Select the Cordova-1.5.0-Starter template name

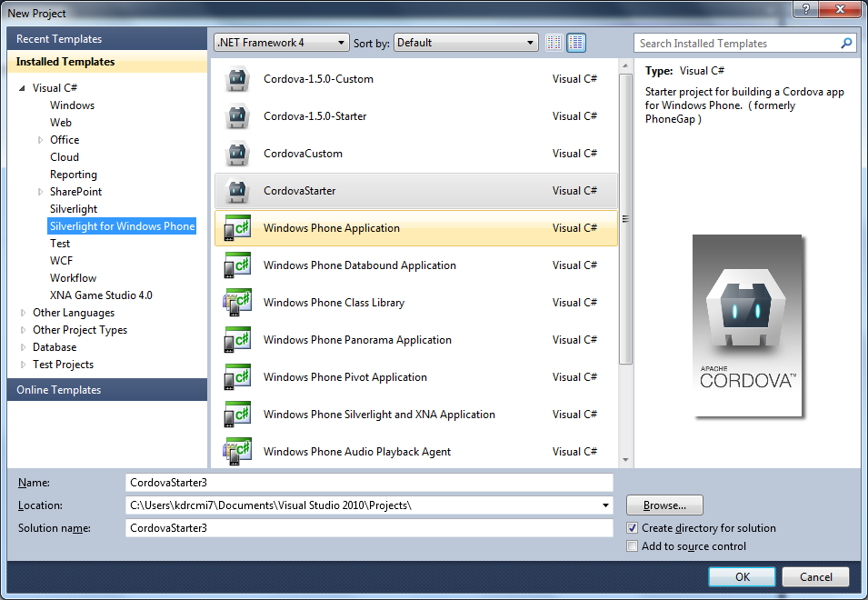tap(315, 116)
